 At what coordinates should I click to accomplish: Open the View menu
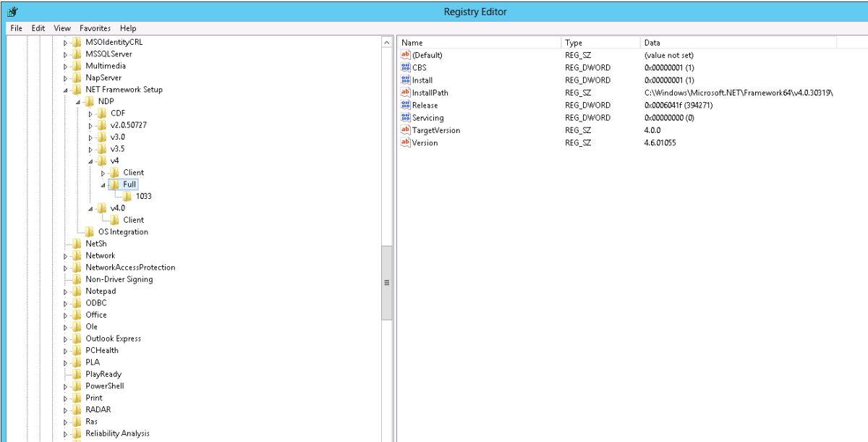tap(62, 28)
